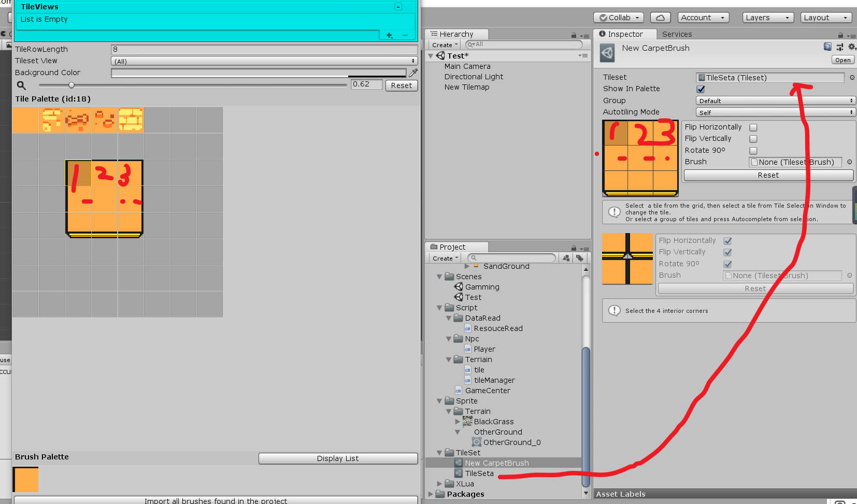Click the label tag icon in the Project toolbar
This screenshot has width=857, height=504.
coord(580,257)
